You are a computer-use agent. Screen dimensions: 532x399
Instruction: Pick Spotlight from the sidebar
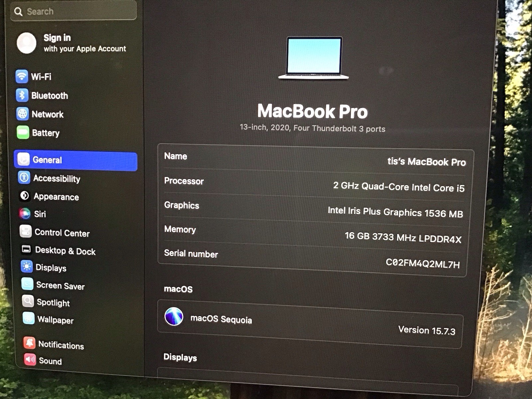[54, 303]
